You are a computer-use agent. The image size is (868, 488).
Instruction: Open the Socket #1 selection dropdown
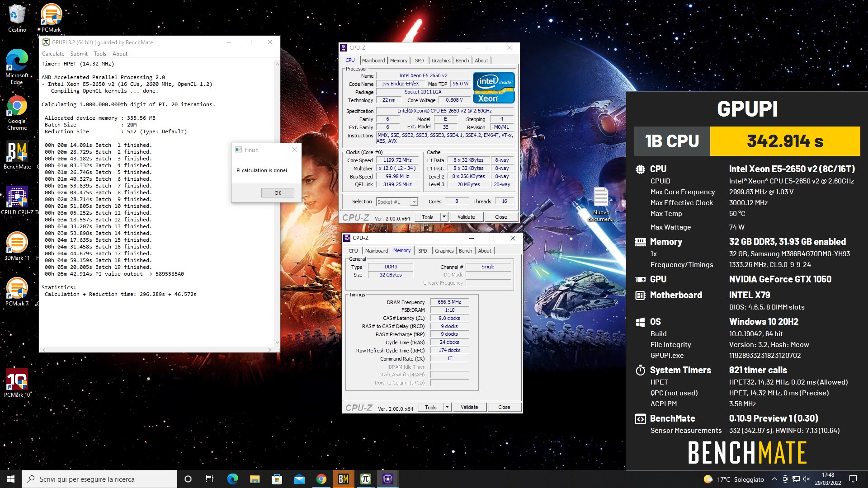tap(397, 202)
